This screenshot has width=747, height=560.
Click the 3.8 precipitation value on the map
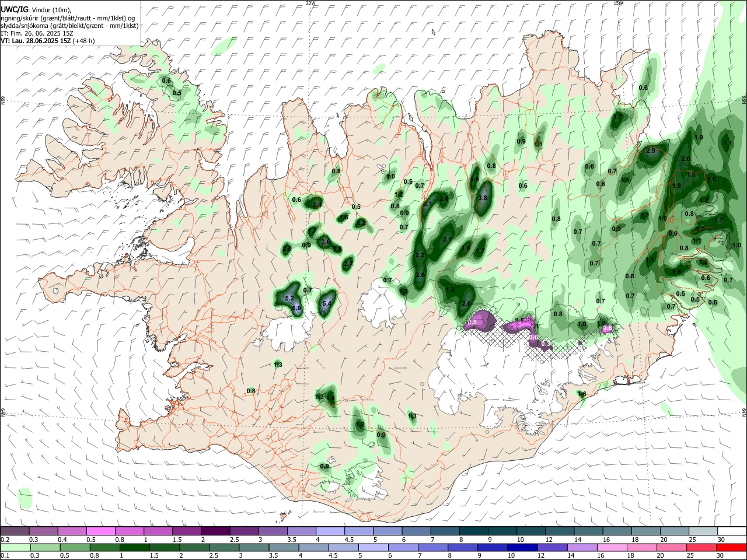pyautogui.click(x=483, y=198)
